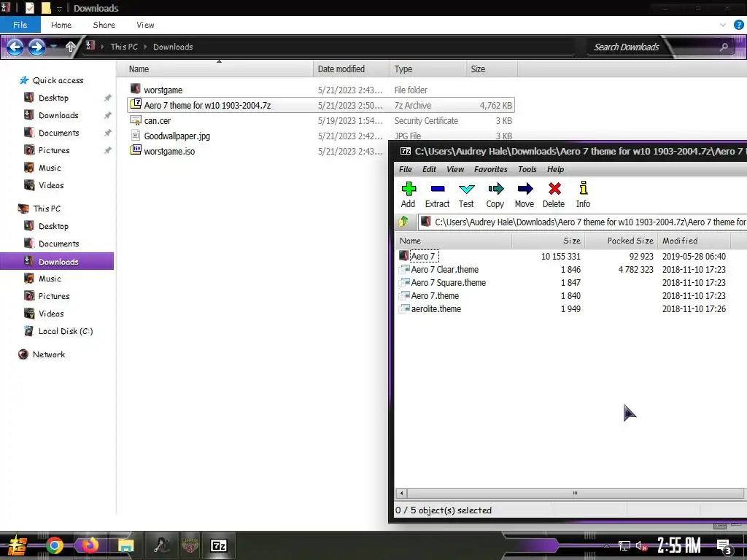
Task: Open the Favorites menu in 7-Zip
Action: (491, 169)
